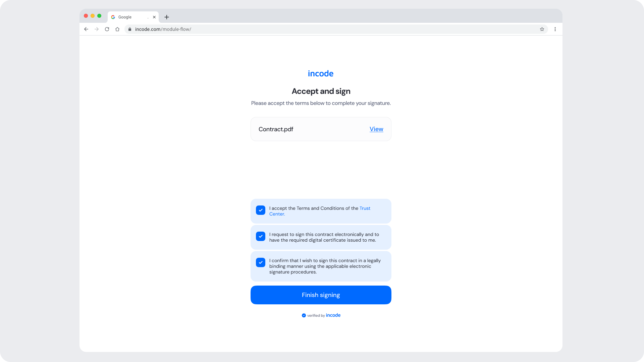The image size is (644, 362).
Task: Click the Accept and sign heading
Action: 321,91
